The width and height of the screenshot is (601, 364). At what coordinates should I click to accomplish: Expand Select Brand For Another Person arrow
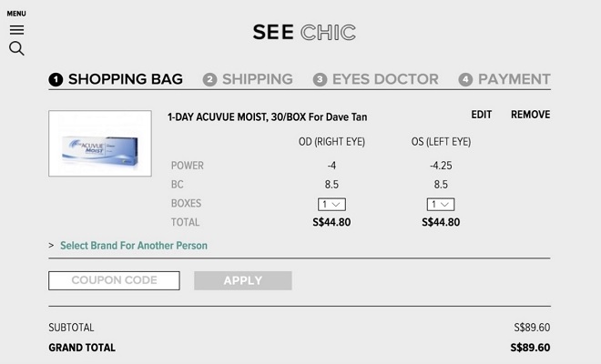point(51,246)
